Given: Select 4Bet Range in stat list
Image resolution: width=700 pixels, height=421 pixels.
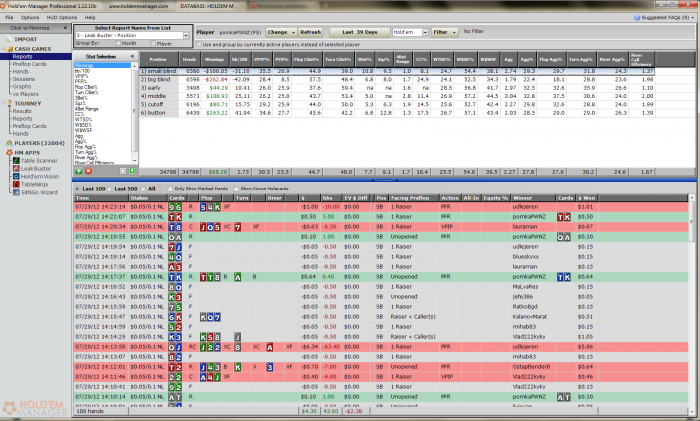Looking at the screenshot, I should 87,109.
